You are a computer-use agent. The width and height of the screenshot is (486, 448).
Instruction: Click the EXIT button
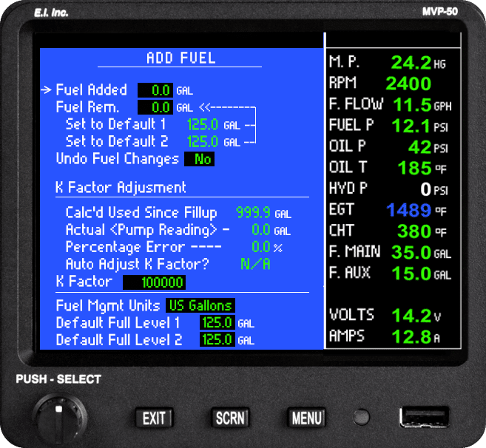click(x=154, y=418)
